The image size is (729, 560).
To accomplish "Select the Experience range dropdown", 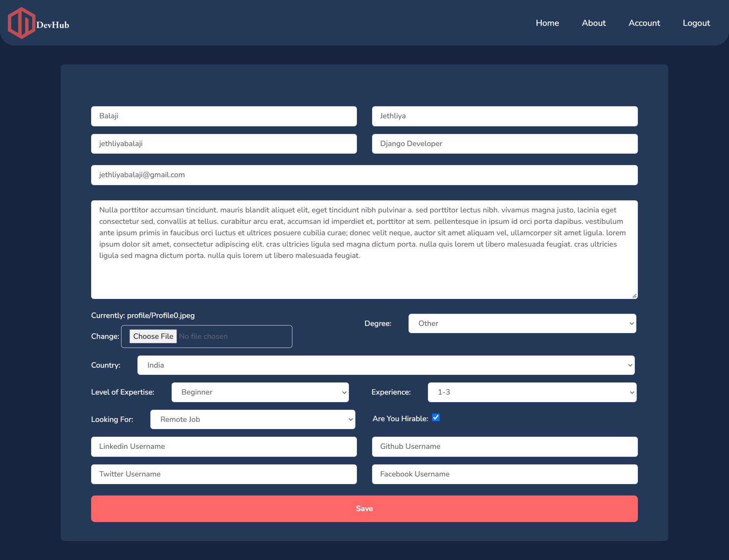I will (532, 392).
